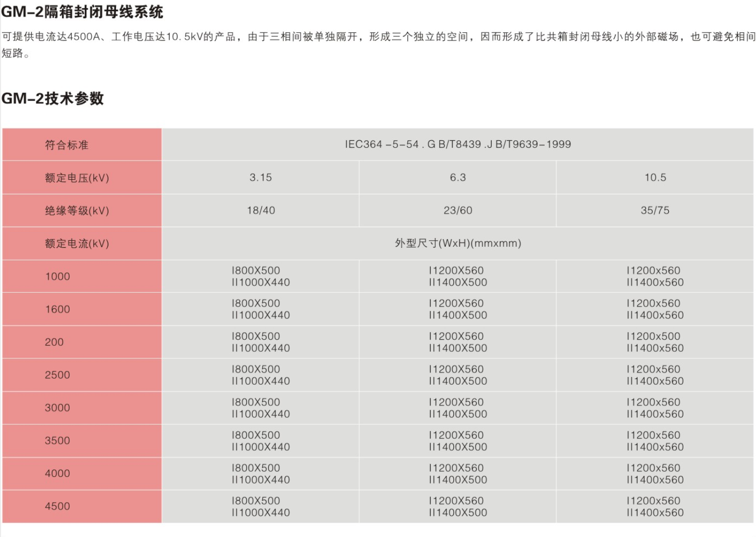Click row 3000 dimensions cell under 10.5
This screenshot has height=537, width=756.
point(655,407)
